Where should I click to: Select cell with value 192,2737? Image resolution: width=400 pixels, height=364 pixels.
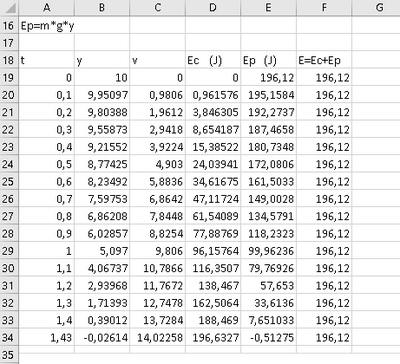268,112
